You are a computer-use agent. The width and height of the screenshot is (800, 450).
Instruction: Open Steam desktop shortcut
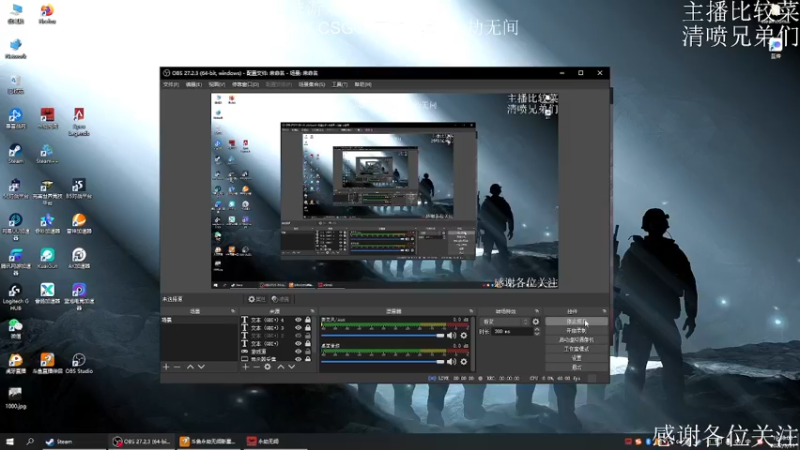coord(15,154)
